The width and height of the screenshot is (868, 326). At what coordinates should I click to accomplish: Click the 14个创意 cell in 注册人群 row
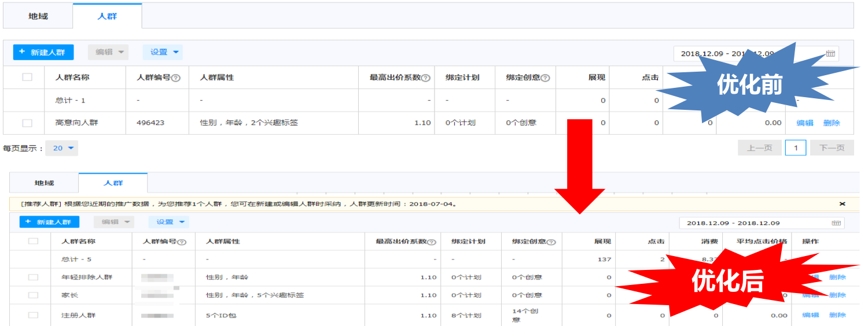click(525, 315)
